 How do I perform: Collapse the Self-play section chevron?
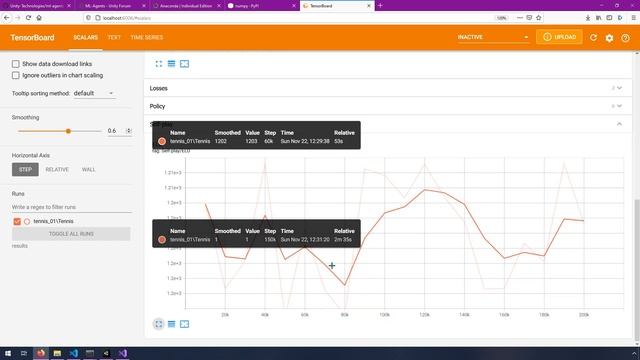619,124
